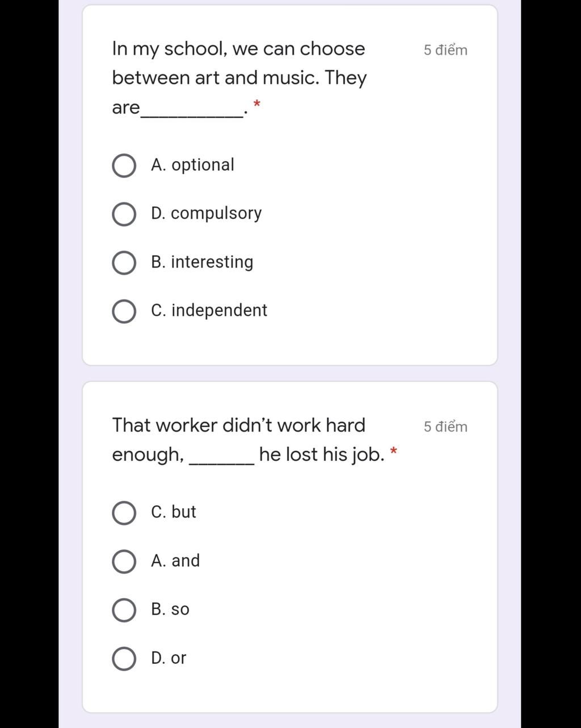Image resolution: width=581 pixels, height=728 pixels.
Task: Mark the B. so radio button
Action: tap(124, 610)
